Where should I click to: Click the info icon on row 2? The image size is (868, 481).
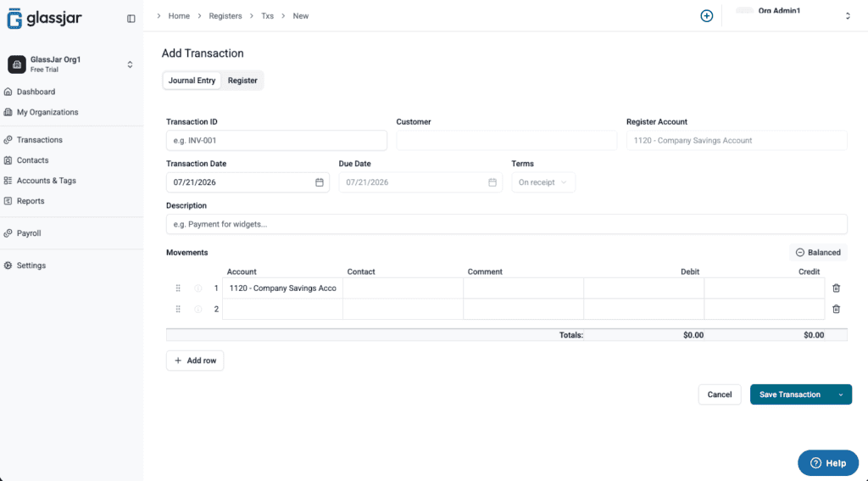pyautogui.click(x=198, y=309)
